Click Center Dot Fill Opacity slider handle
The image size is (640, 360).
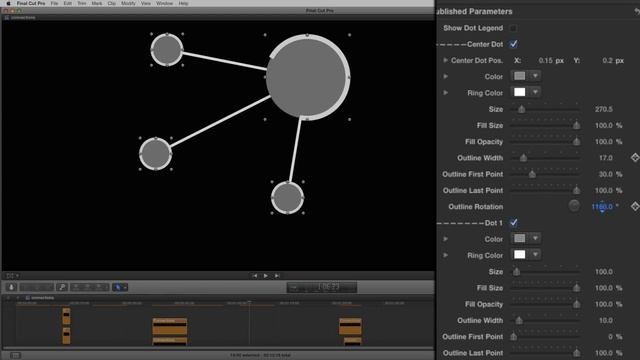[576, 142]
